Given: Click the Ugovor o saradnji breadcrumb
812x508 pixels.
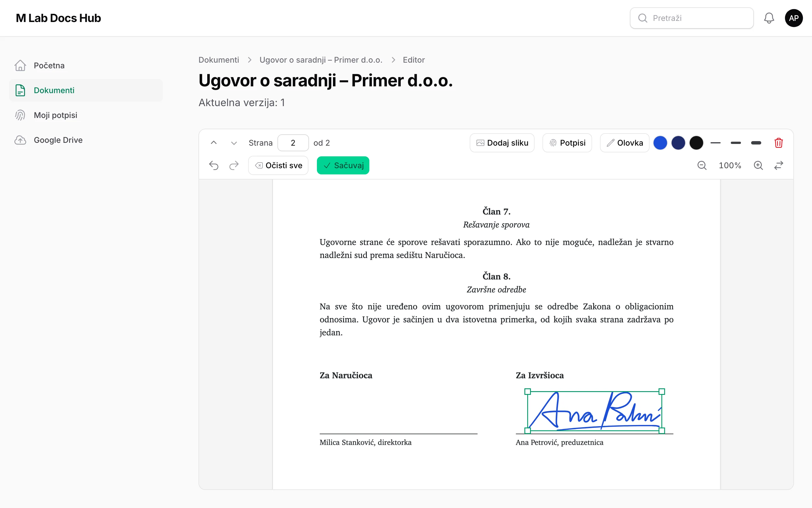Looking at the screenshot, I should (321, 60).
